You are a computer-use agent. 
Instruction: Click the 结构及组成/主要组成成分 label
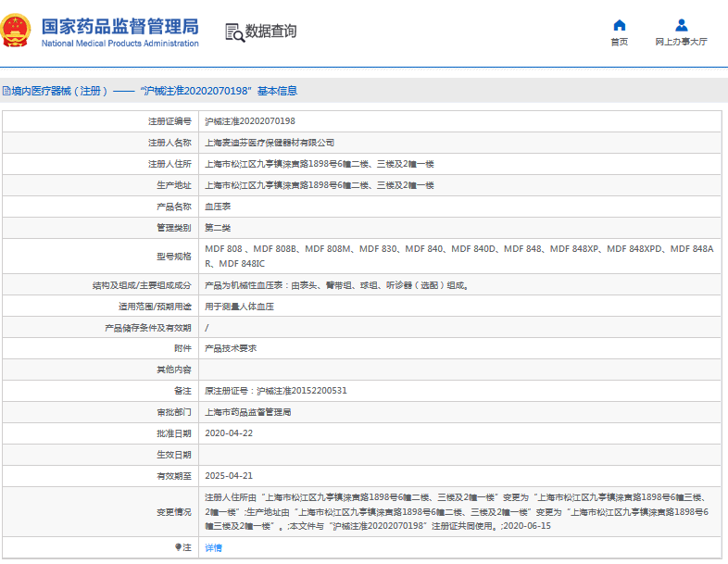[x=142, y=285]
